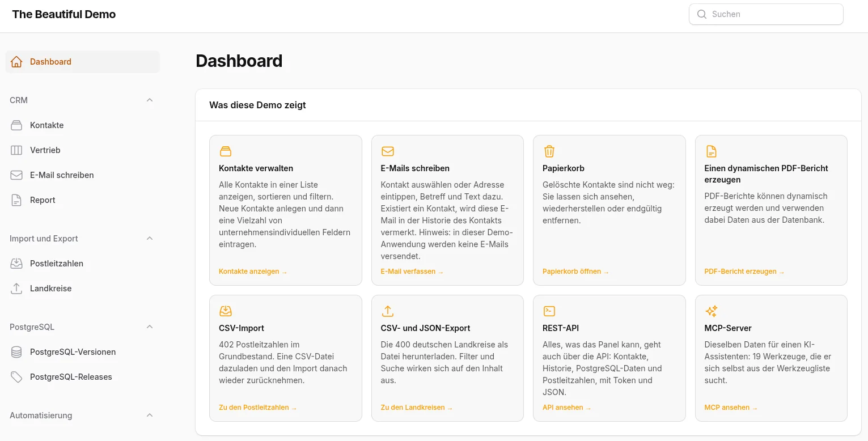This screenshot has height=441, width=868.
Task: Open E-Mail schreiben from the sidebar
Action: click(83, 175)
